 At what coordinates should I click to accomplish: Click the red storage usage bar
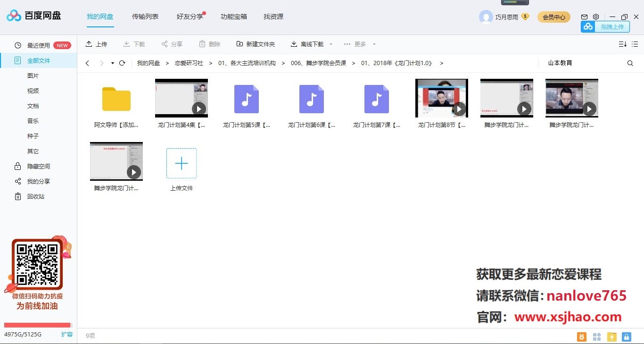(x=38, y=325)
